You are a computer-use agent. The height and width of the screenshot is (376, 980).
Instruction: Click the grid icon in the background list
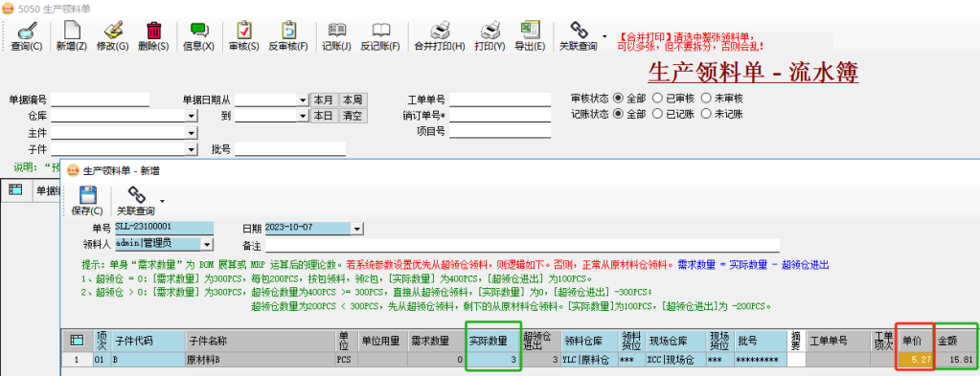click(x=15, y=189)
